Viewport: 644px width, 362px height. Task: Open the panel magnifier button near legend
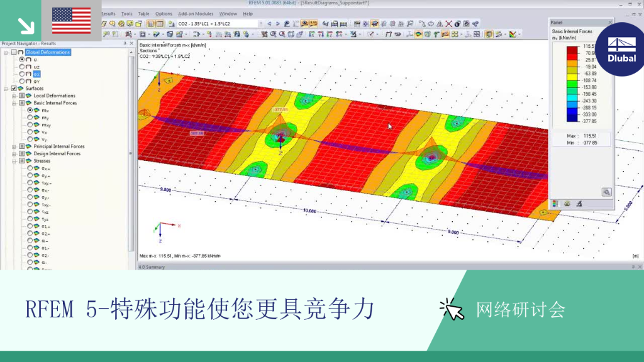[606, 192]
